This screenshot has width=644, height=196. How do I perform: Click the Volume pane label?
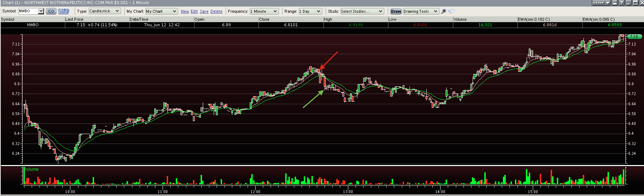point(31,169)
